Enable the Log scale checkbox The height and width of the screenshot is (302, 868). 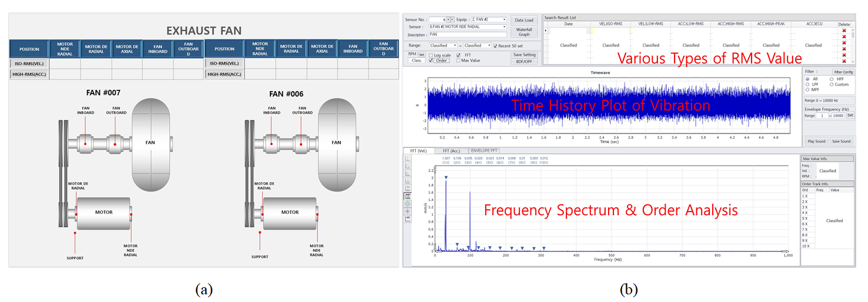point(431,55)
